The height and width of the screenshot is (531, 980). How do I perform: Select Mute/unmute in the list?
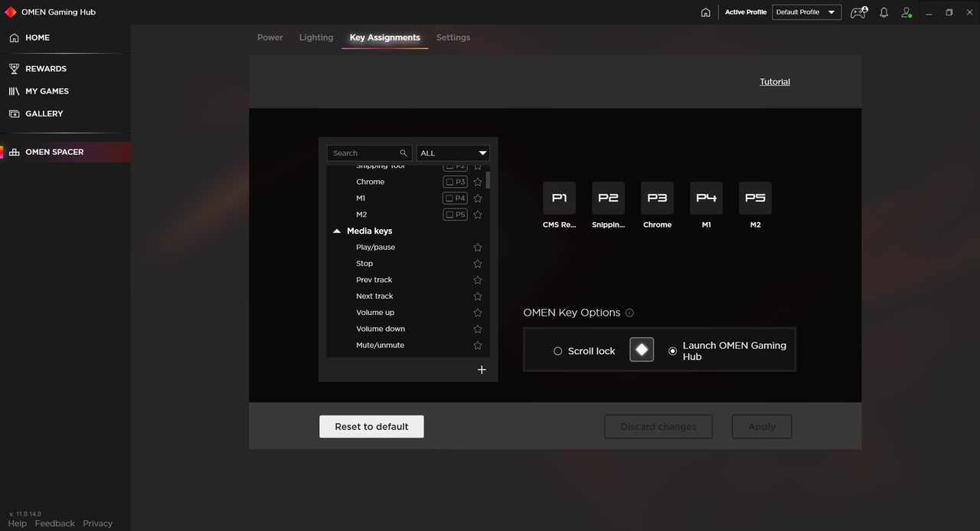[x=380, y=346]
